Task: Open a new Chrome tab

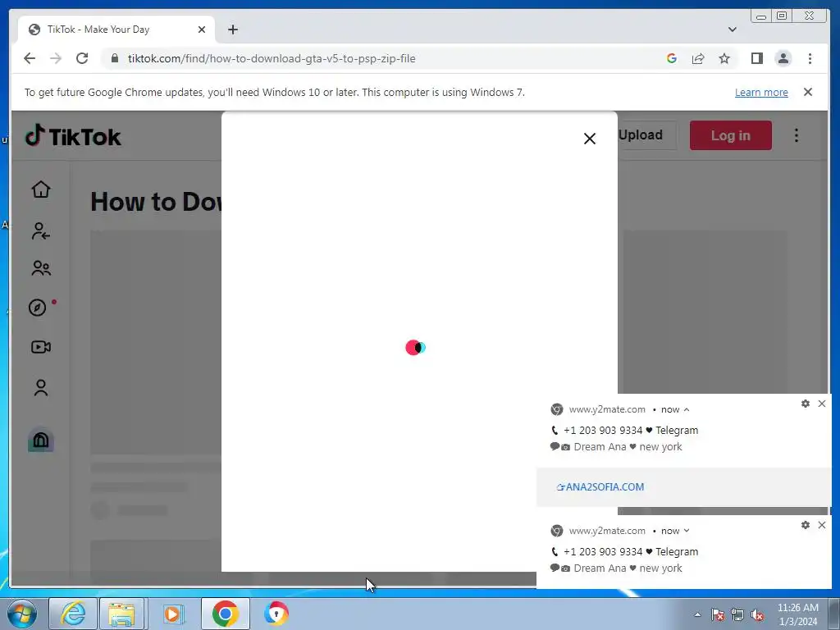Action: pos(232,30)
